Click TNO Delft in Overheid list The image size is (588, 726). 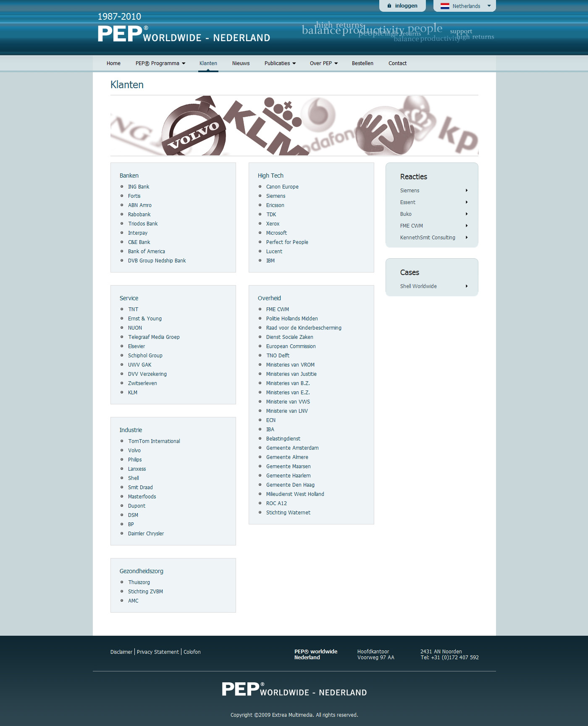[278, 356]
